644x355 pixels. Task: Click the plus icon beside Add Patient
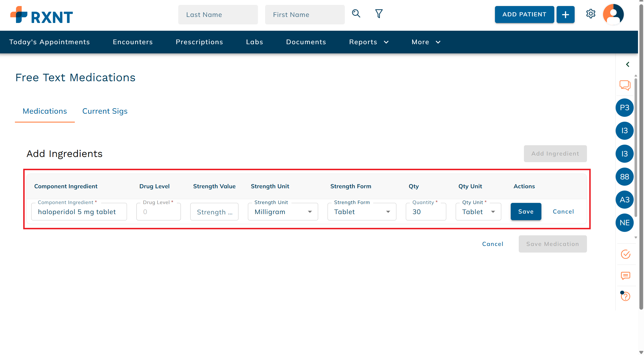click(x=565, y=14)
